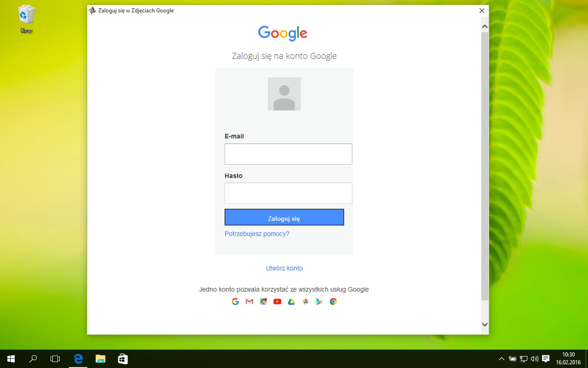
Task: Focus the Hasło password field
Action: [x=288, y=193]
